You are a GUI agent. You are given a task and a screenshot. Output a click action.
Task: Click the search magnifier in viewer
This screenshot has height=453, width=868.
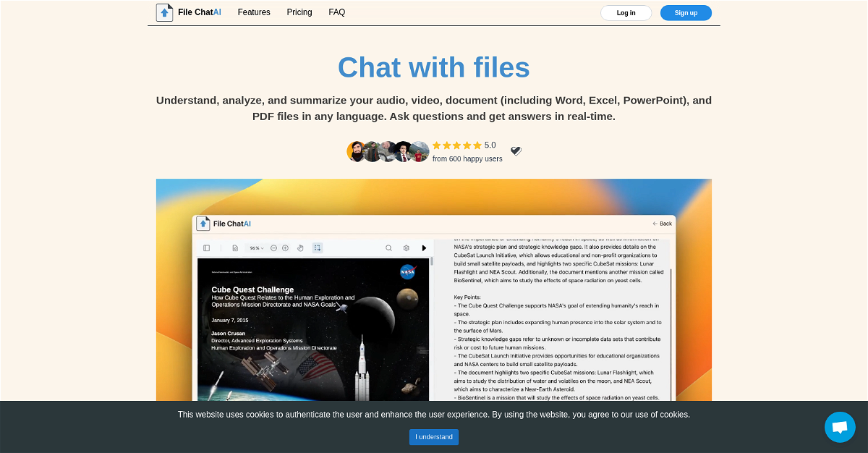pyautogui.click(x=388, y=247)
